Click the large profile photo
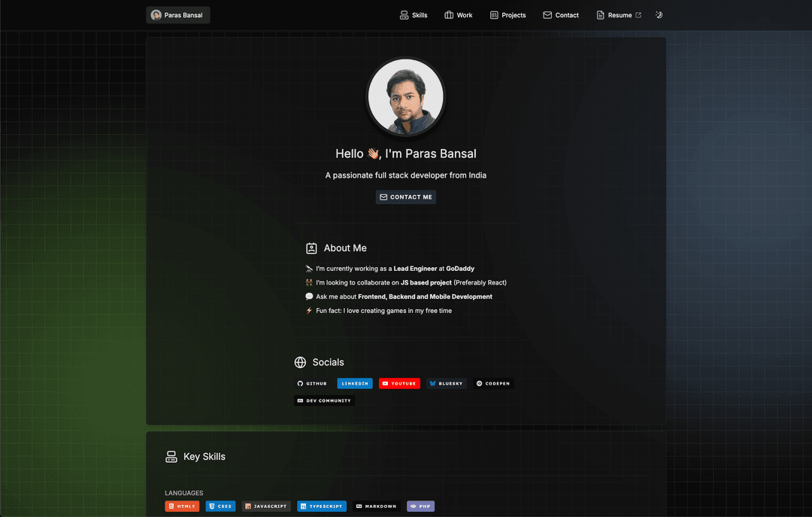This screenshot has height=517, width=812. pyautogui.click(x=406, y=97)
